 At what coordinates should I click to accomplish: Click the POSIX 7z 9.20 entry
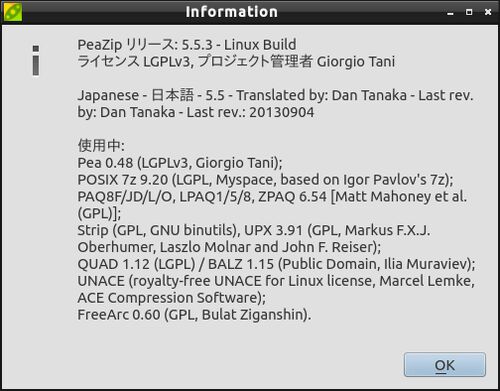pos(265,180)
